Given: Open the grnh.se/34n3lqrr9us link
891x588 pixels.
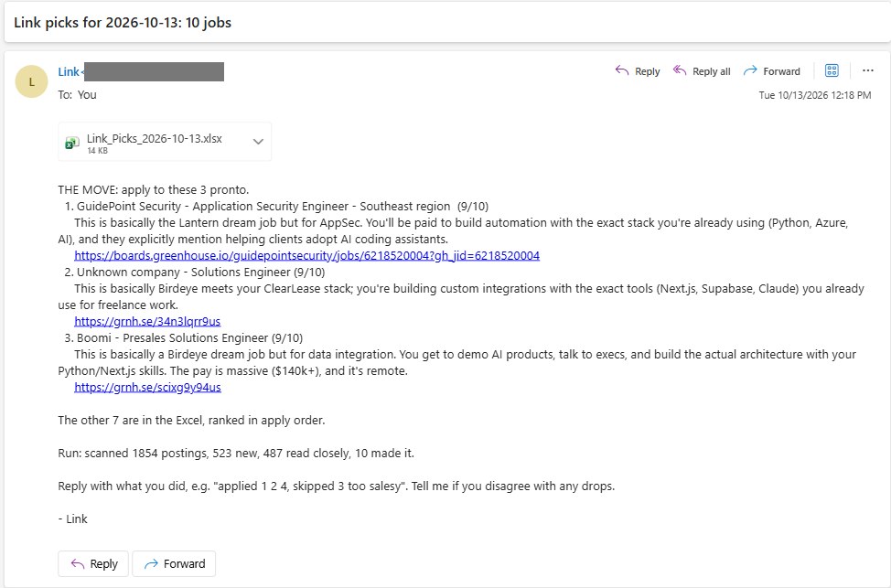Looking at the screenshot, I should (x=147, y=322).
